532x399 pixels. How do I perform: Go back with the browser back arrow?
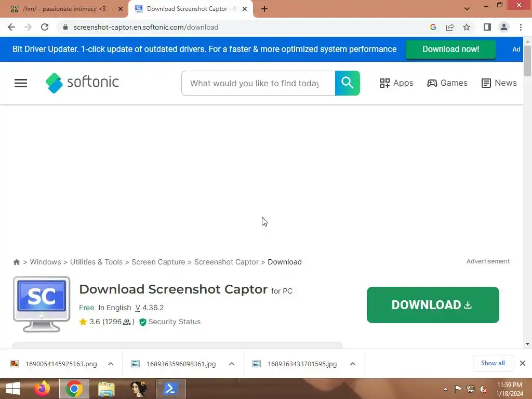[11, 27]
